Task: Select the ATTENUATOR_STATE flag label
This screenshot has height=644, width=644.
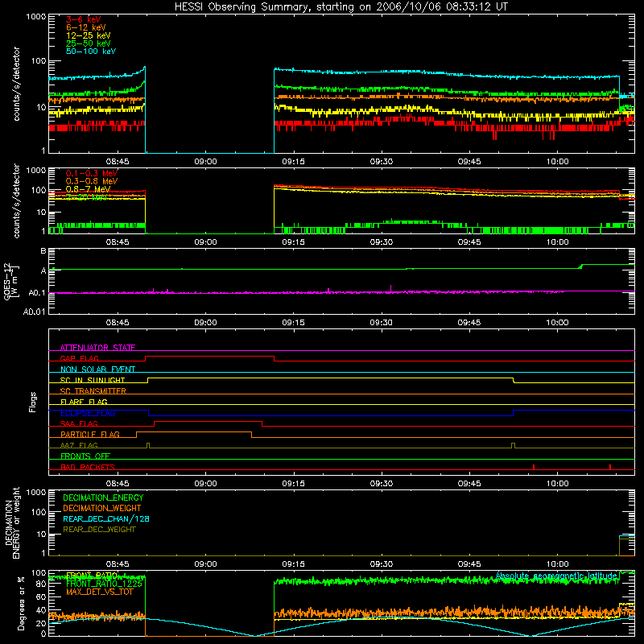Action: click(x=97, y=348)
